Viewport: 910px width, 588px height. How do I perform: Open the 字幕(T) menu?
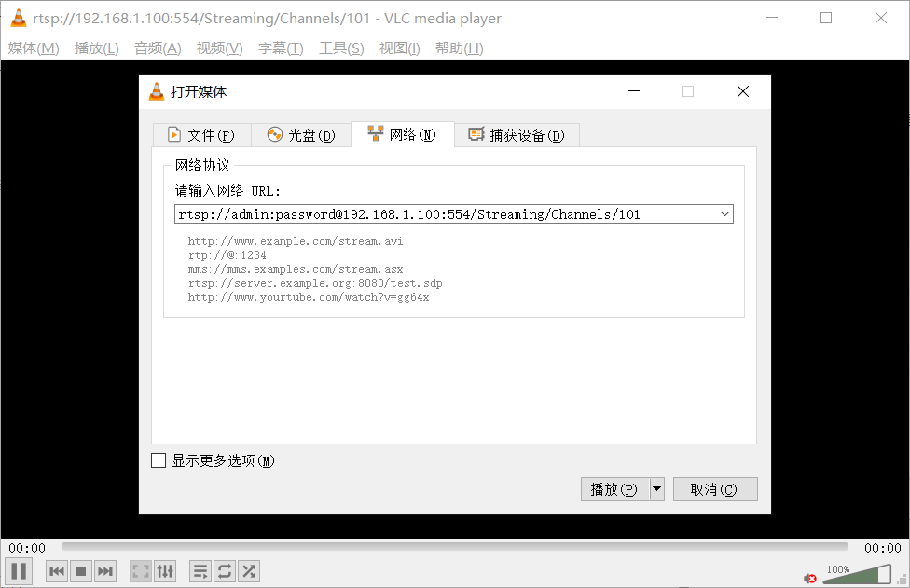[x=281, y=48]
